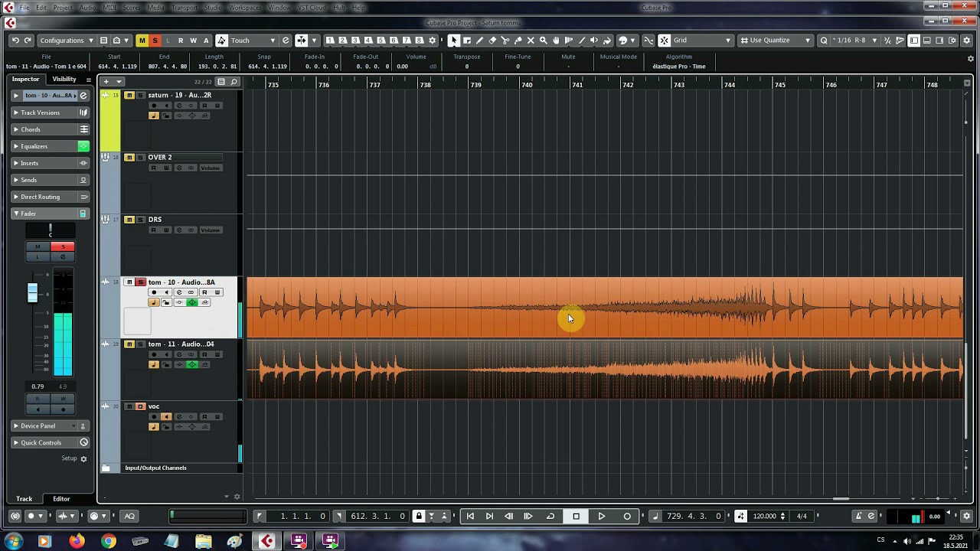
Task: Open the File menu
Action: [x=24, y=8]
